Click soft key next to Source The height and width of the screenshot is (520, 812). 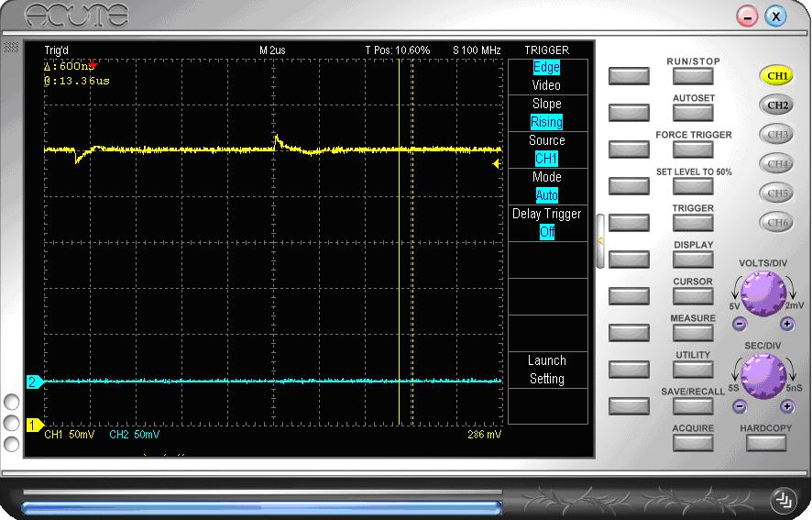point(629,149)
